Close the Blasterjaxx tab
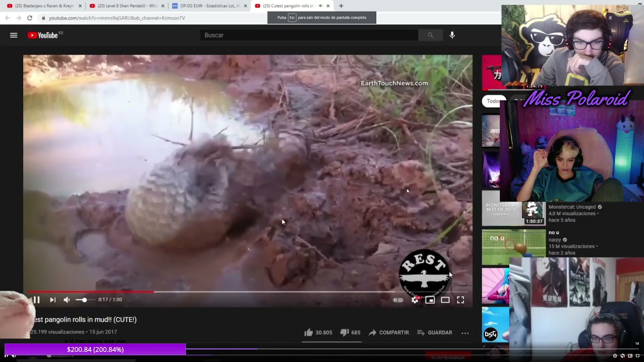 click(80, 6)
